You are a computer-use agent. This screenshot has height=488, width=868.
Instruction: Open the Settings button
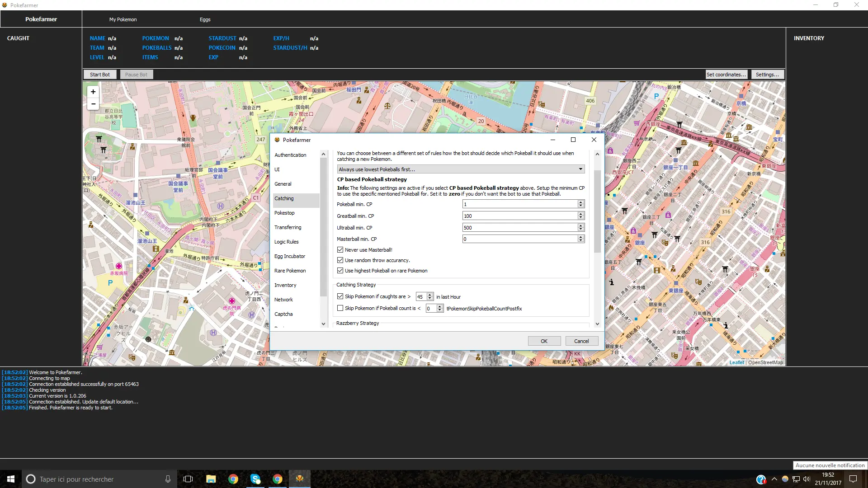tap(768, 75)
